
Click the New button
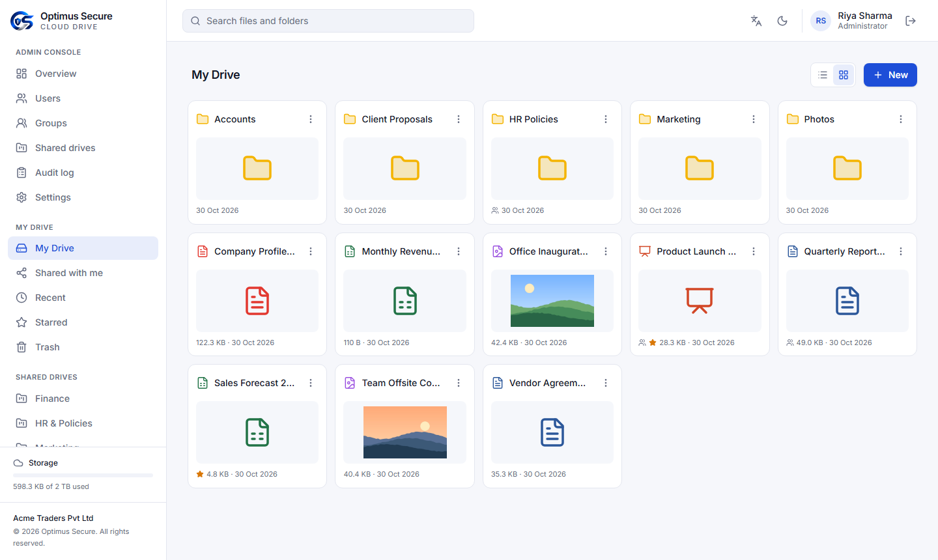[x=890, y=75]
